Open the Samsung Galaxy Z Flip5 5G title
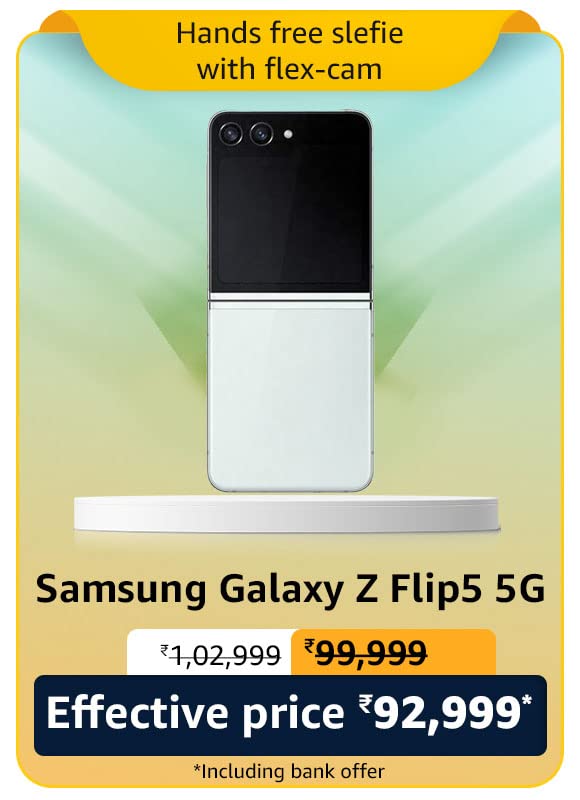The width and height of the screenshot is (580, 800). pos(290,591)
